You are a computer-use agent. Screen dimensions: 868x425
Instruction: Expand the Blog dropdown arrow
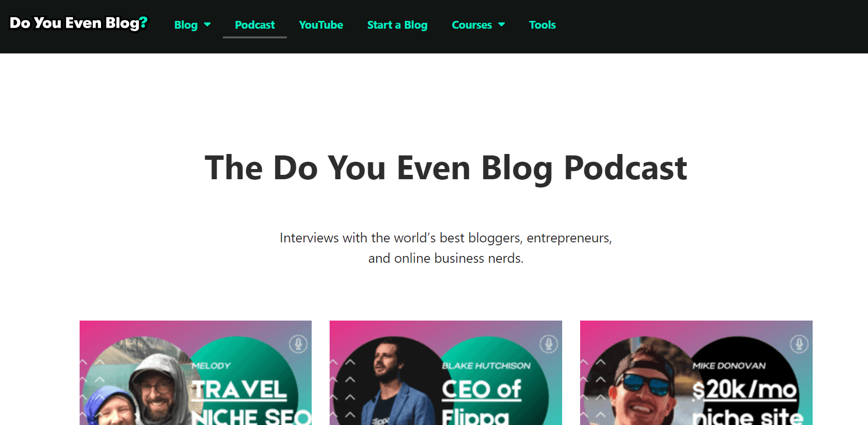(x=207, y=25)
